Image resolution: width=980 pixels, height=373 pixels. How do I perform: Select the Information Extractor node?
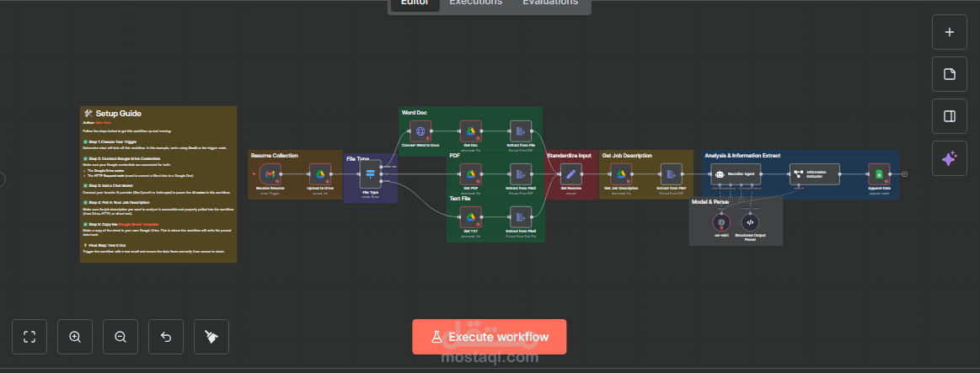(815, 174)
